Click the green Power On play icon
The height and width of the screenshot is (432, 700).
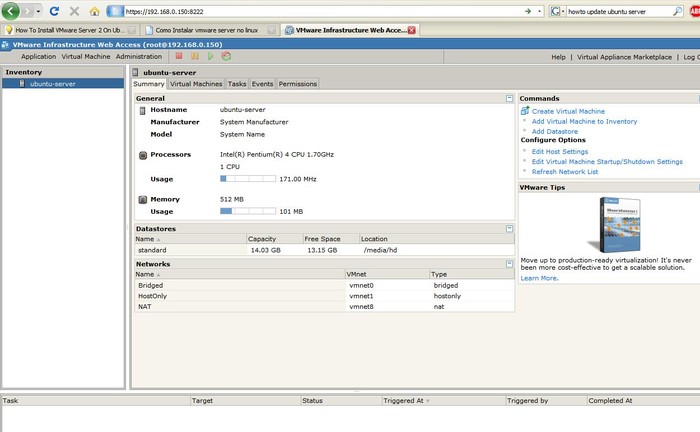click(x=210, y=57)
